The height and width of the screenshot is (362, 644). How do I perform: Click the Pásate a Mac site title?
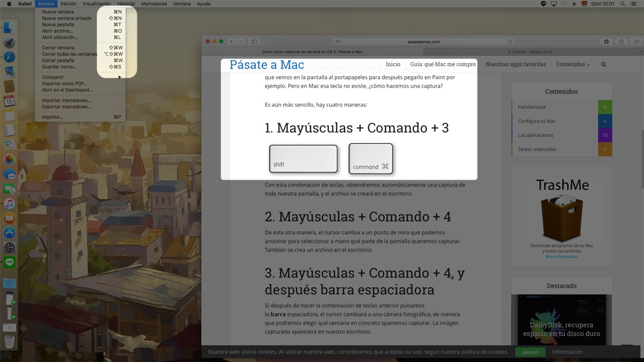[x=267, y=65]
